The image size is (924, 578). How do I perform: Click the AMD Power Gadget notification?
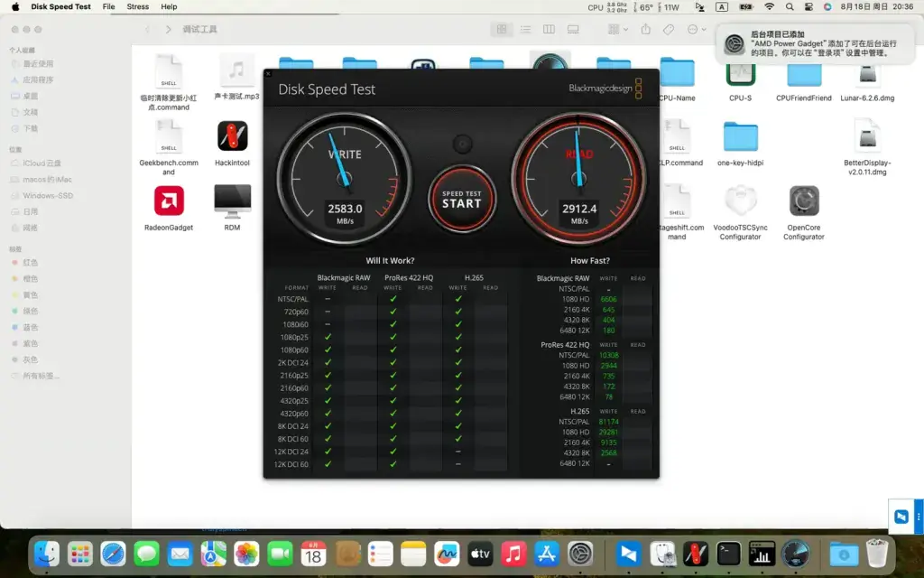click(x=816, y=43)
